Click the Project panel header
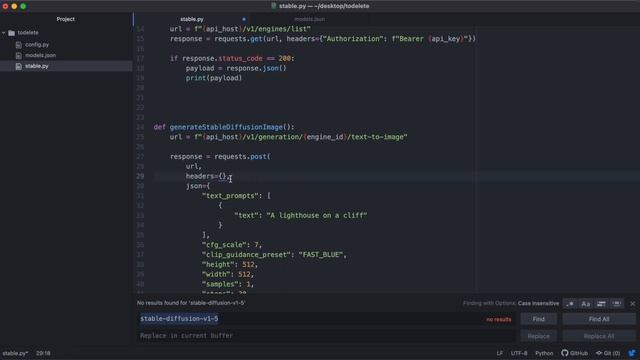This screenshot has width=640, height=360. tap(65, 19)
